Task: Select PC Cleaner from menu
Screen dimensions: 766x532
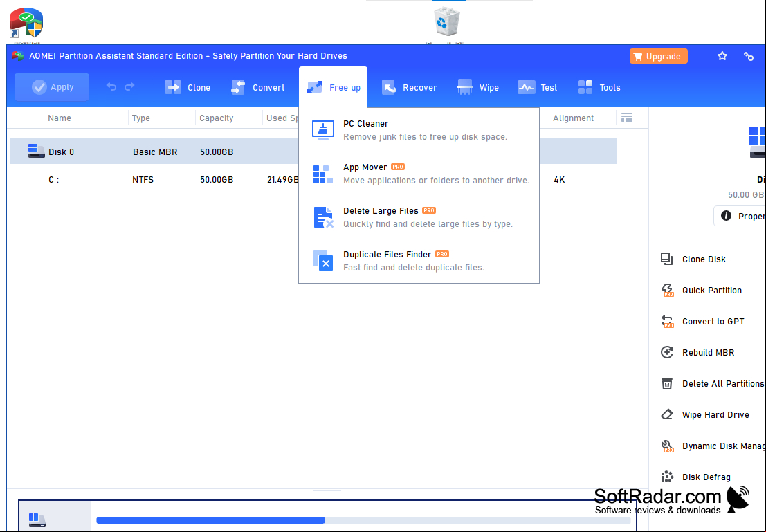Action: tap(419, 130)
